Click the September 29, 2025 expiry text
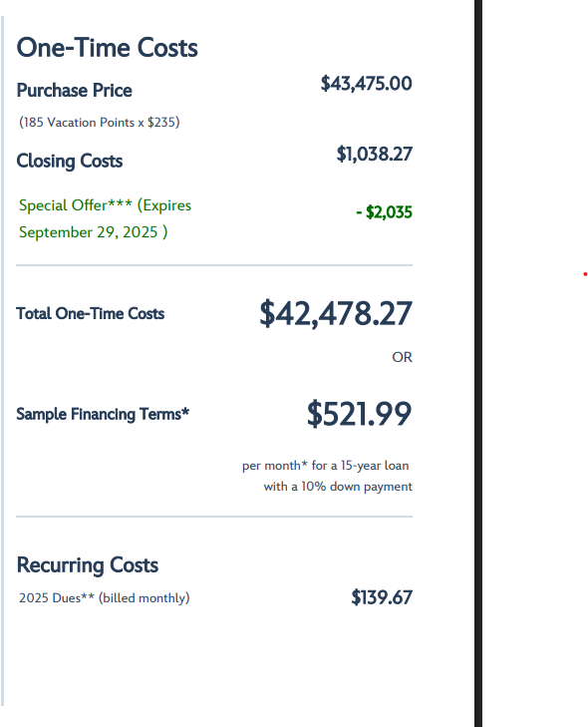Screen dimensions: 588x727 [x=93, y=232]
